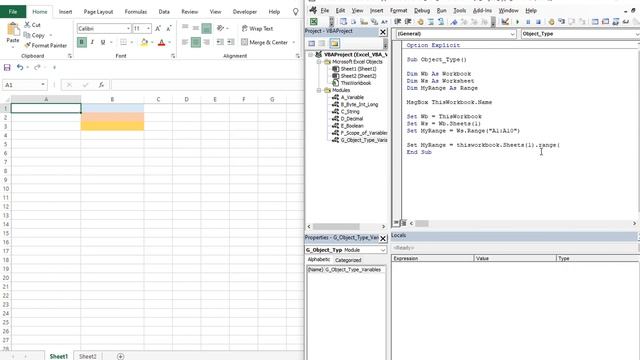This screenshot has width=640, height=360.
Task: Toggle Folders in Project explorer
Action: (334, 43)
